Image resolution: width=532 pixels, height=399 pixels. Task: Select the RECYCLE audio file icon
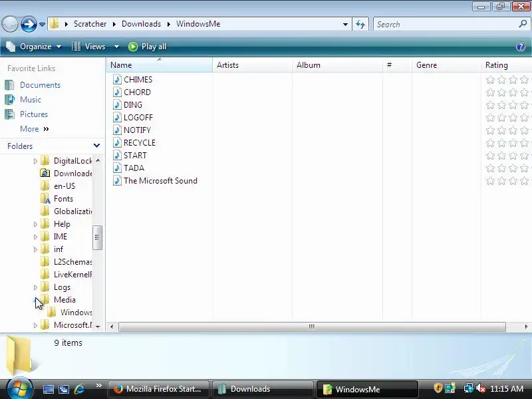point(117,142)
